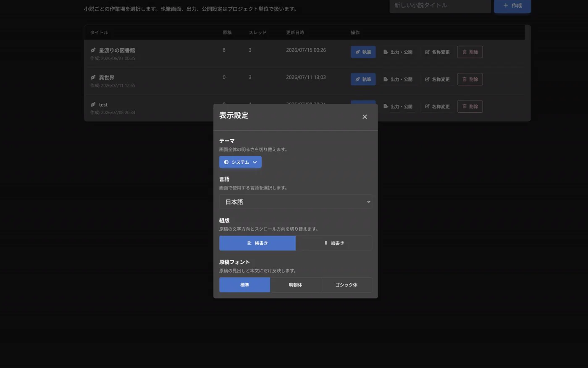Screen dimensions: 588x368
Task: Select 横書き horizontal writing mode
Action: tap(257, 243)
